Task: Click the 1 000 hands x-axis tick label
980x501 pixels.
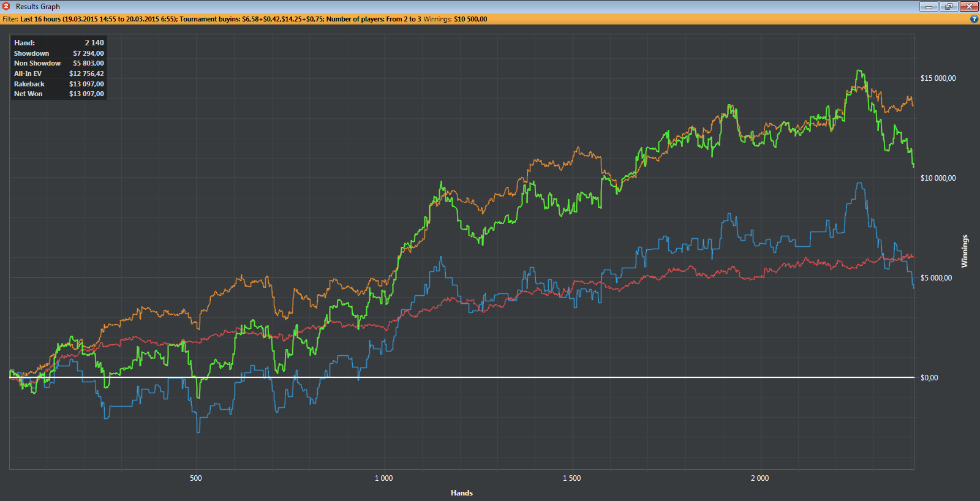Action: coord(383,478)
